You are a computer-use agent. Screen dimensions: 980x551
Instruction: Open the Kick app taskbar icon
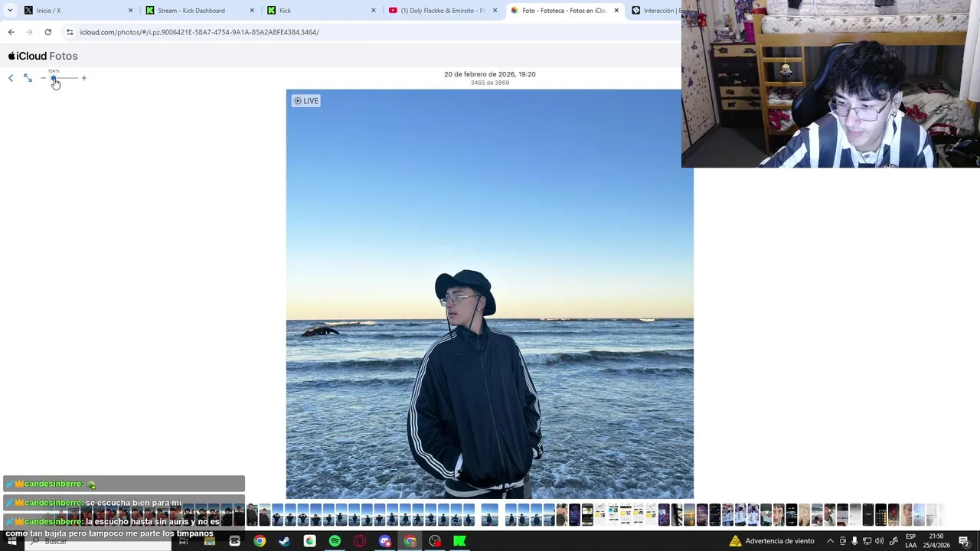pos(460,541)
